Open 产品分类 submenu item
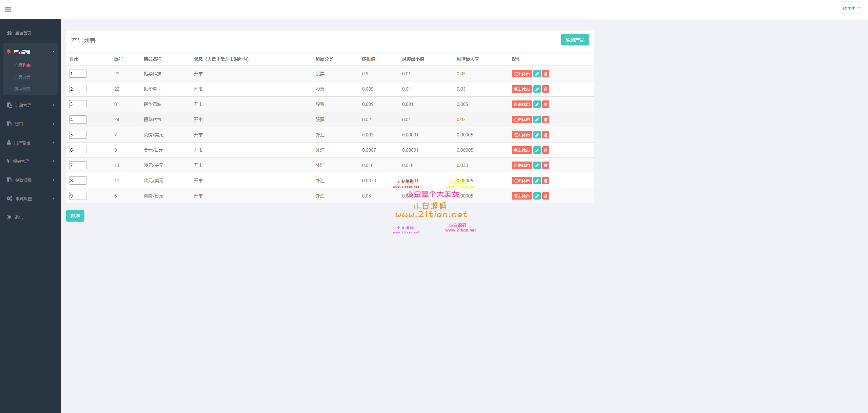The width and height of the screenshot is (868, 413). (x=22, y=77)
